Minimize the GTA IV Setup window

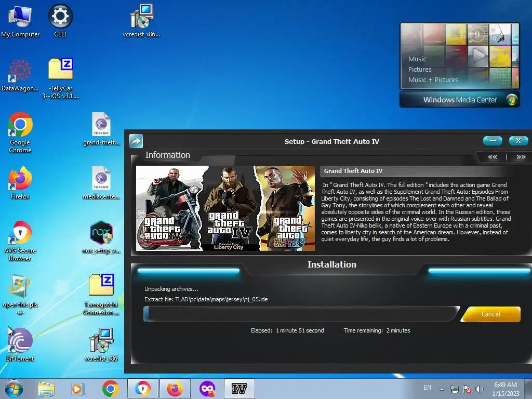tap(493, 140)
